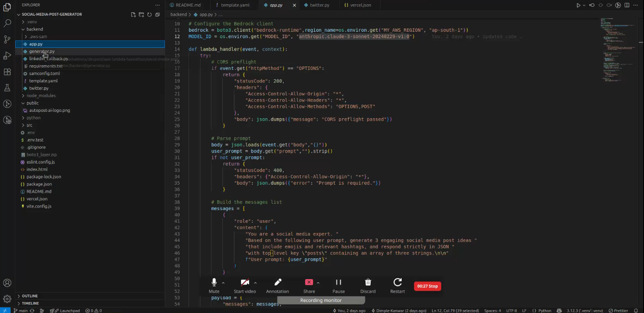The height and width of the screenshot is (313, 644).
Task: Select generator.py in the Explorer
Action: 42,51
